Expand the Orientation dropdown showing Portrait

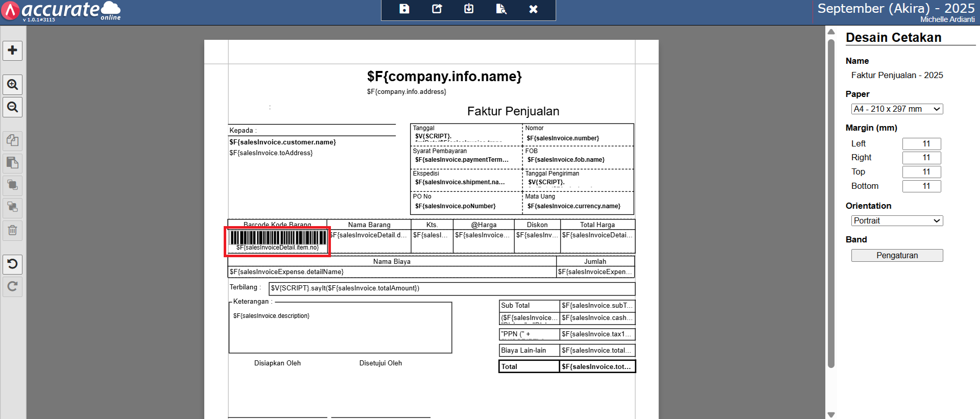(x=896, y=221)
